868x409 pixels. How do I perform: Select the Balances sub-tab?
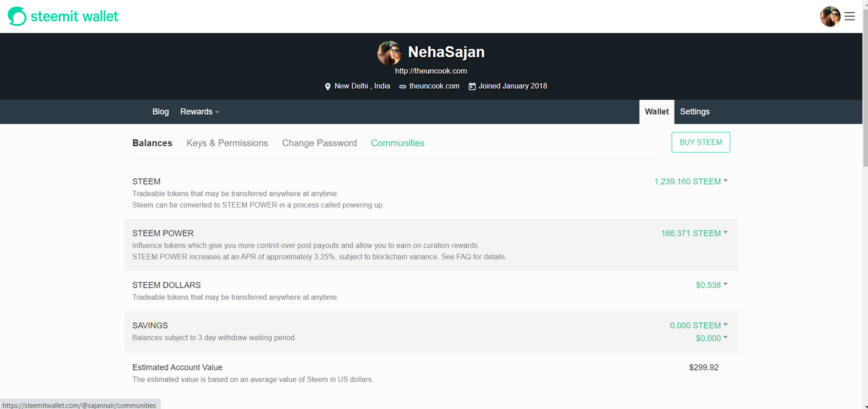[152, 143]
